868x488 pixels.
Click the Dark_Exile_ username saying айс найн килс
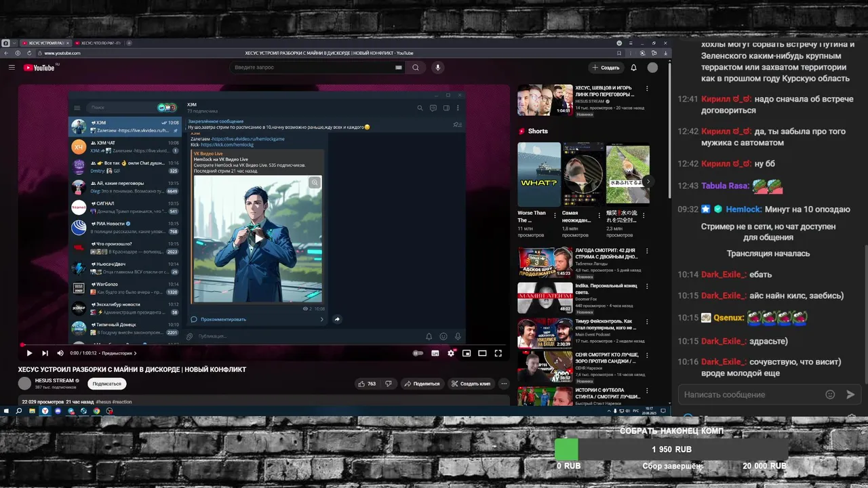[x=724, y=296]
